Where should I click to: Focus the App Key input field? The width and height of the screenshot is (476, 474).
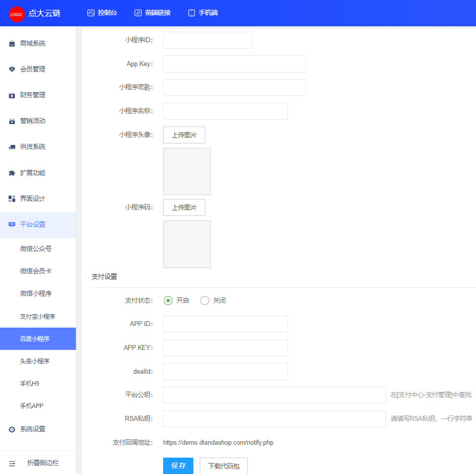235,64
